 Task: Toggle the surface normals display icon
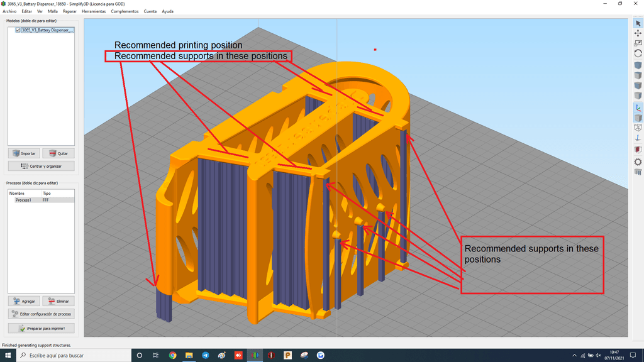[638, 138]
